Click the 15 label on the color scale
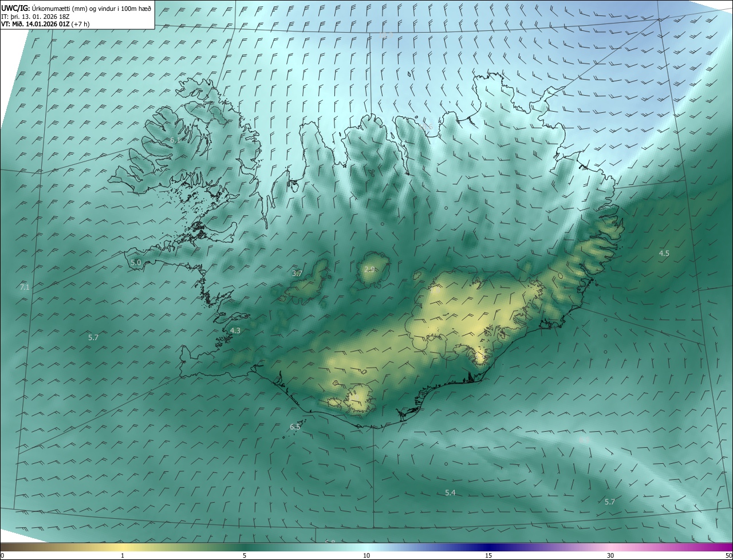The width and height of the screenshot is (733, 560). pyautogui.click(x=488, y=555)
